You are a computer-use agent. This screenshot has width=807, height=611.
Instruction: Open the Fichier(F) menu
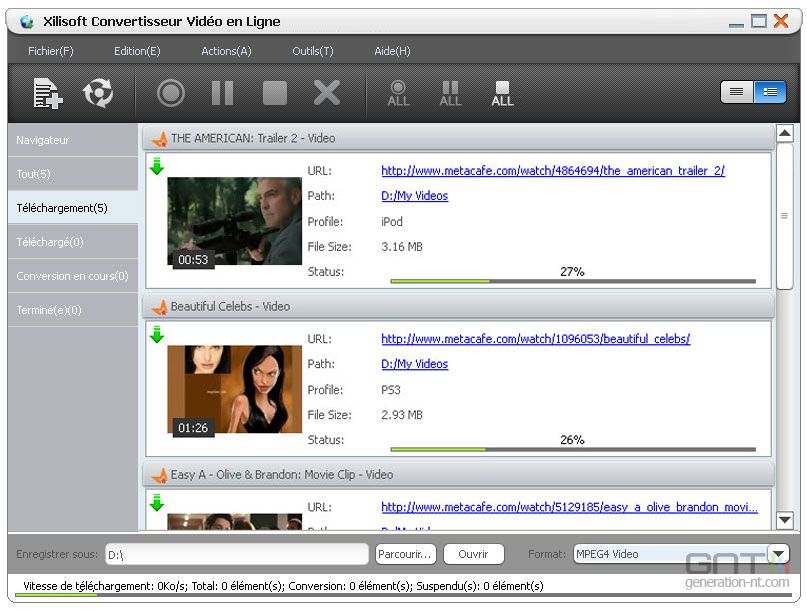click(51, 51)
